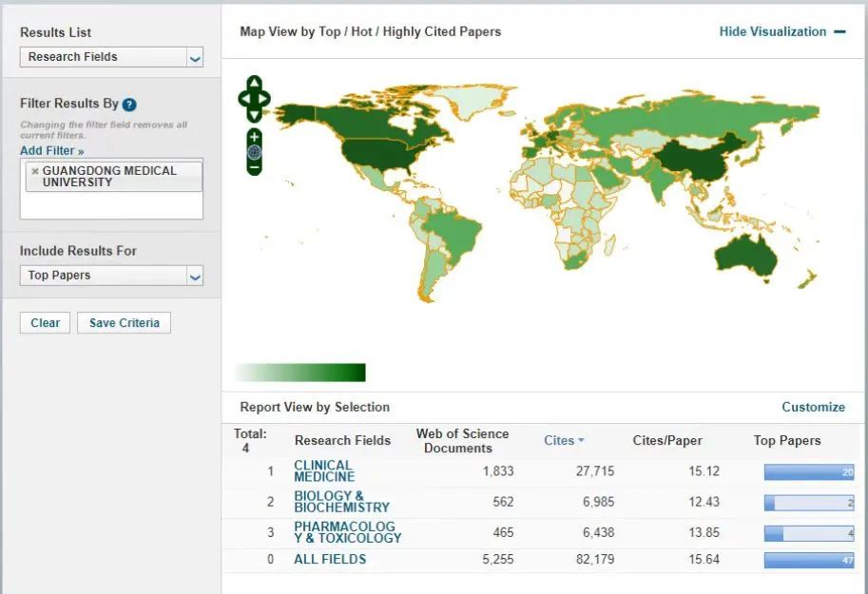Viewport: 868px width, 594px height.
Task: Zoom out of the map with minus button
Action: [254, 168]
